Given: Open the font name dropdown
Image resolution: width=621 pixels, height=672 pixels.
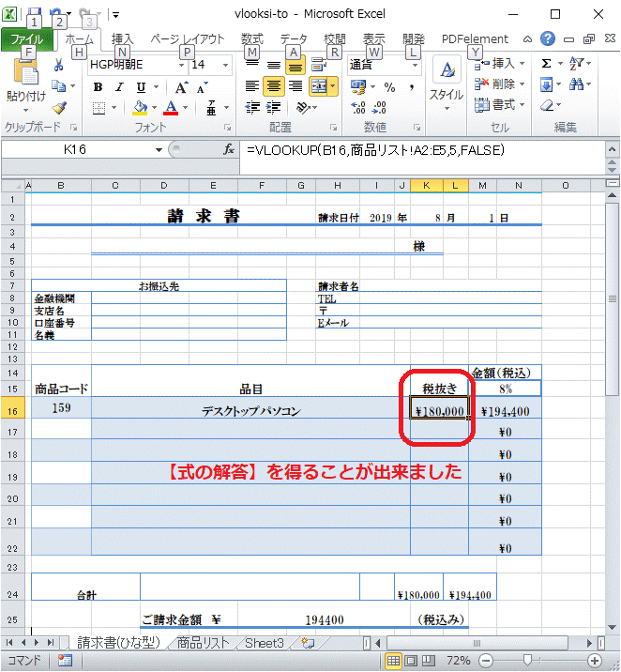Looking at the screenshot, I should tap(179, 65).
